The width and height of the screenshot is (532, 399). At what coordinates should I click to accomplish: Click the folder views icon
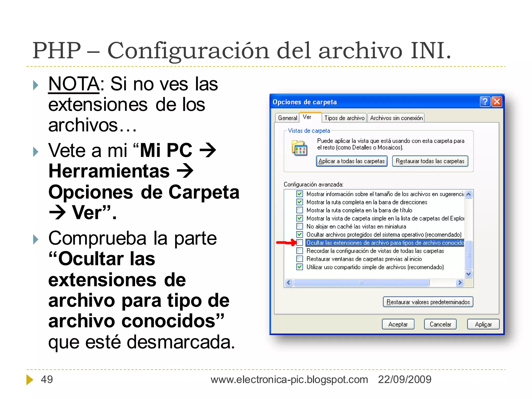[299, 148]
